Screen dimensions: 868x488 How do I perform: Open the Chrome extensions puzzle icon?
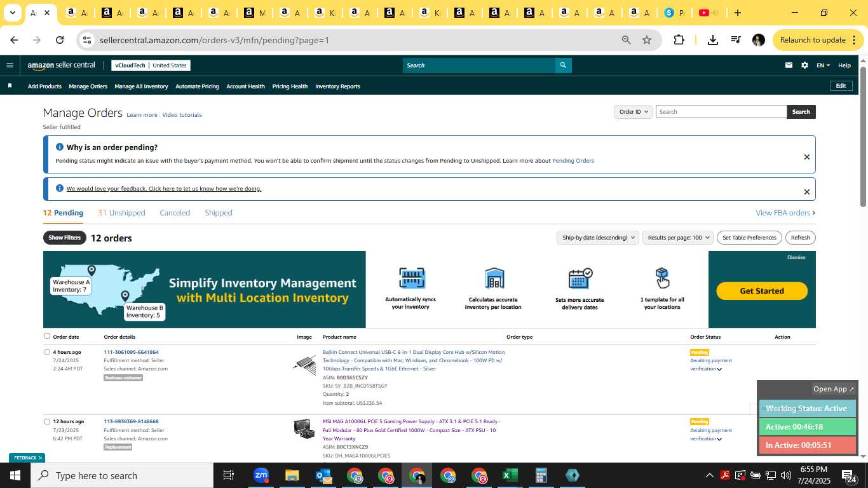(x=679, y=40)
